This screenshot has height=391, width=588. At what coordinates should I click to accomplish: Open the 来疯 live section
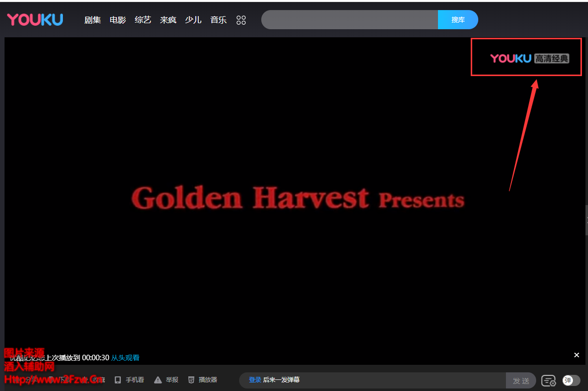click(x=168, y=20)
